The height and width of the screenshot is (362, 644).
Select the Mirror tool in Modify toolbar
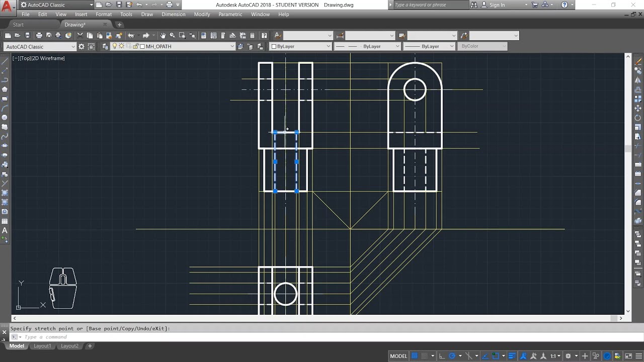(x=638, y=80)
